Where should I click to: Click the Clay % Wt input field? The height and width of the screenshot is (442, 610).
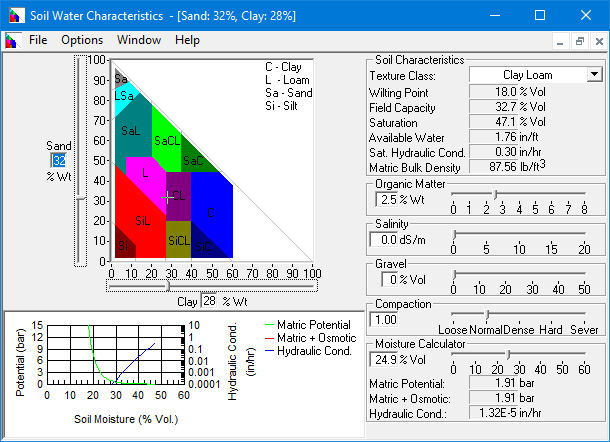pos(210,301)
